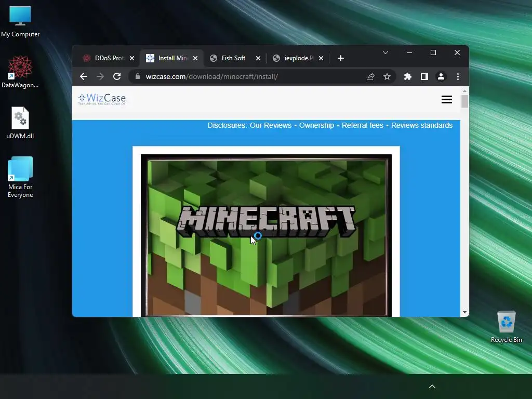Open the Chrome profile avatar
The image size is (532, 399).
tap(441, 77)
